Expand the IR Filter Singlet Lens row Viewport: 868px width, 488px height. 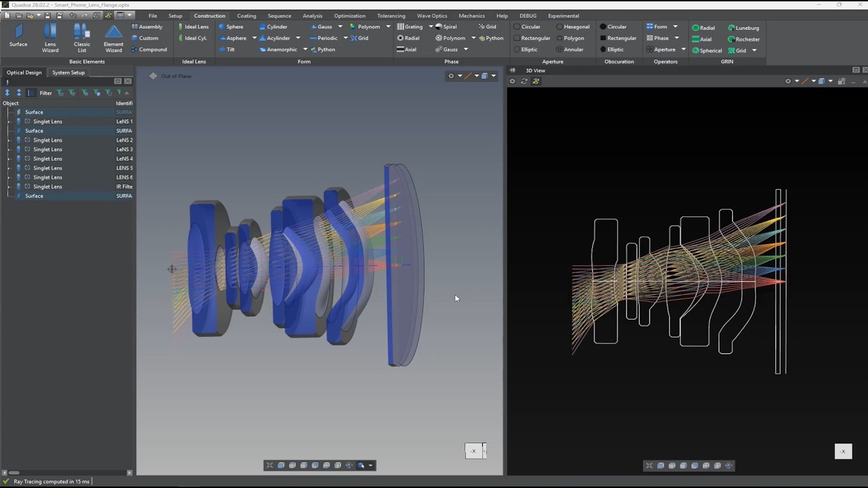[9, 187]
